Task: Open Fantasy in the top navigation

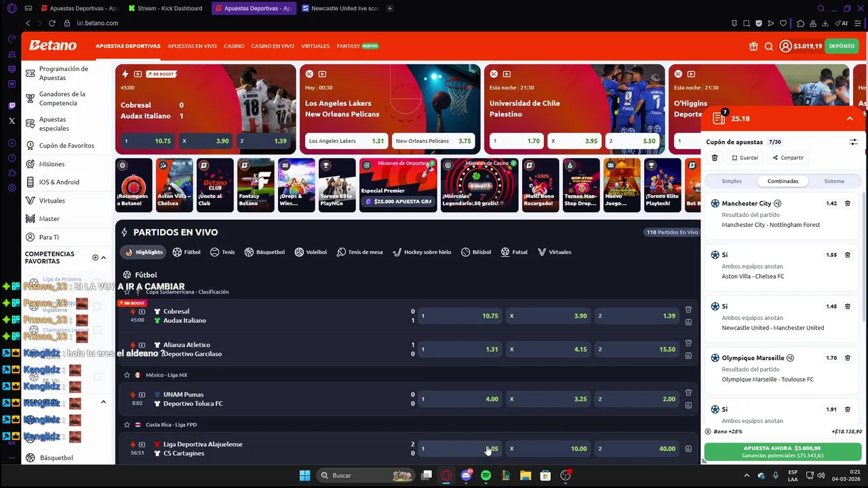Action: (349, 46)
